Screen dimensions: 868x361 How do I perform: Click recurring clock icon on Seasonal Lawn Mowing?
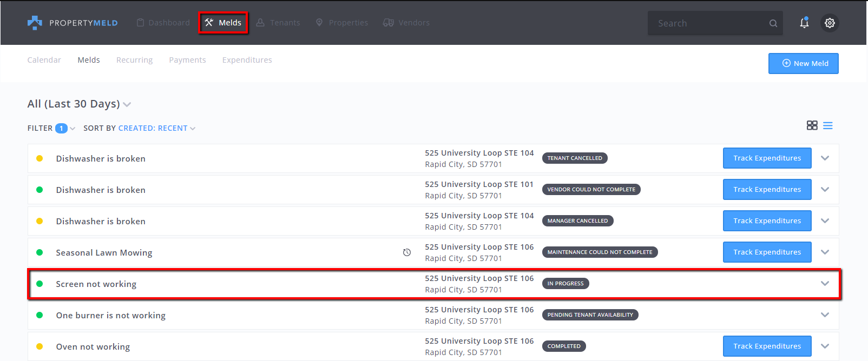407,252
